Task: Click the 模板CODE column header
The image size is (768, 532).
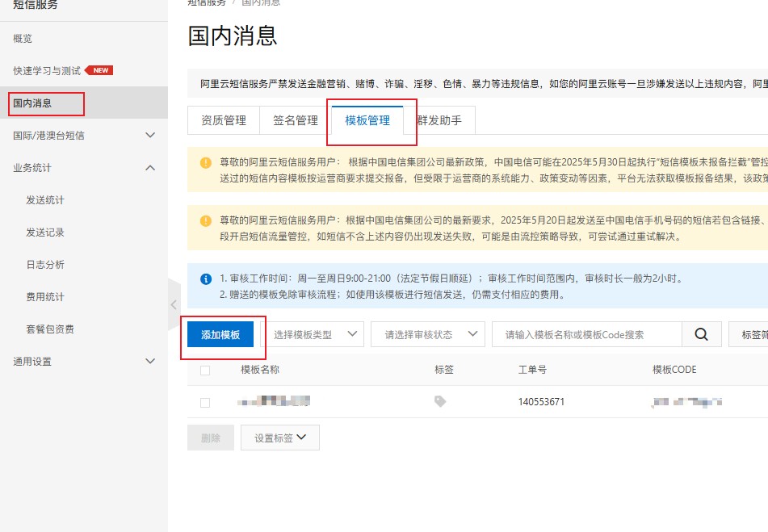Action: (674, 370)
